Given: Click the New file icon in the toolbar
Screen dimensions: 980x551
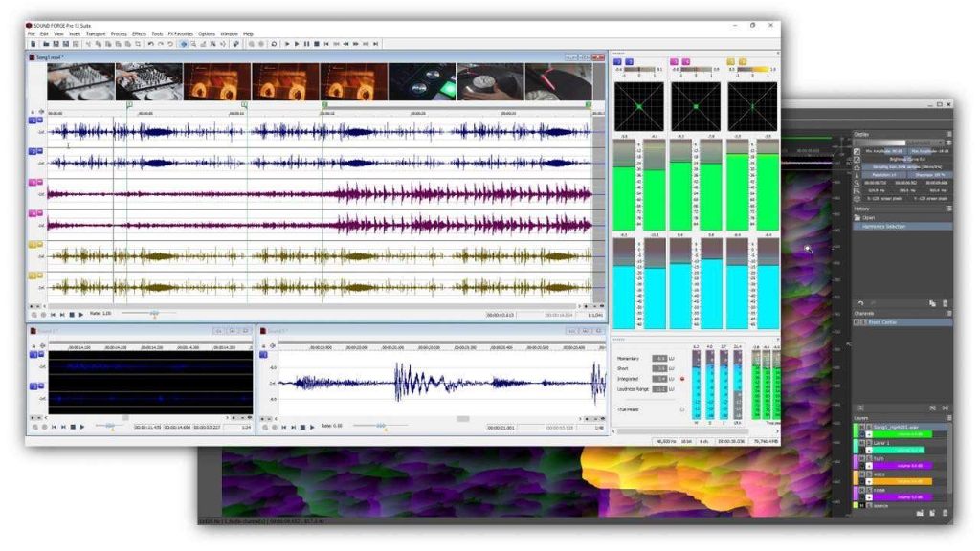Looking at the screenshot, I should tap(33, 44).
